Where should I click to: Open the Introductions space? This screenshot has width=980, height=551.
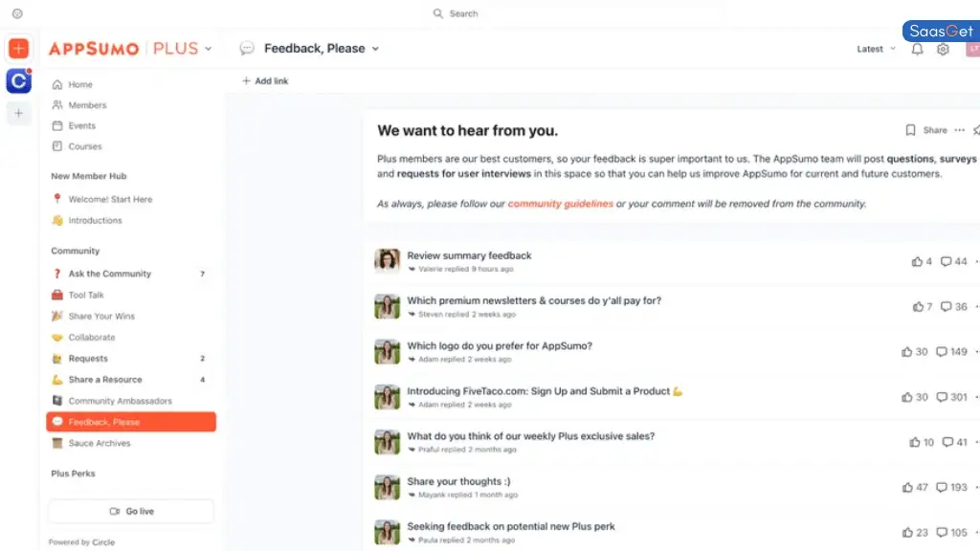coord(130,221)
